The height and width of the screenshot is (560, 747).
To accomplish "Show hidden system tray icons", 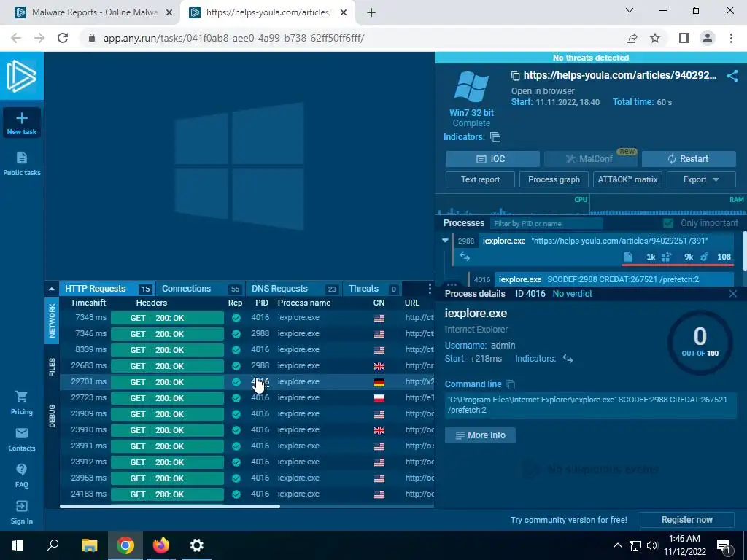I will pyautogui.click(x=617, y=545).
